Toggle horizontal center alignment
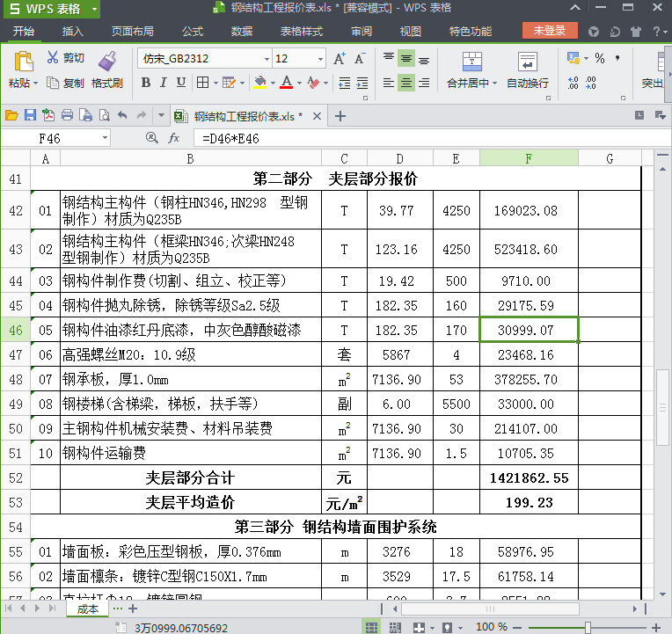 (x=406, y=83)
